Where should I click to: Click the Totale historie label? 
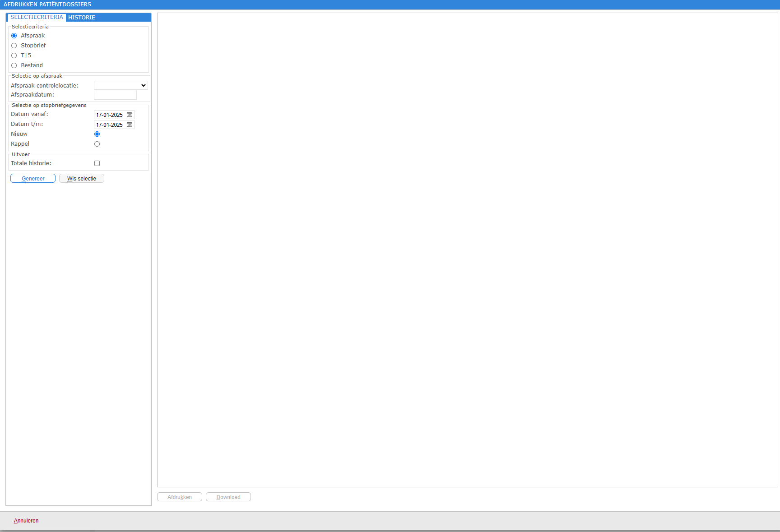(x=31, y=163)
